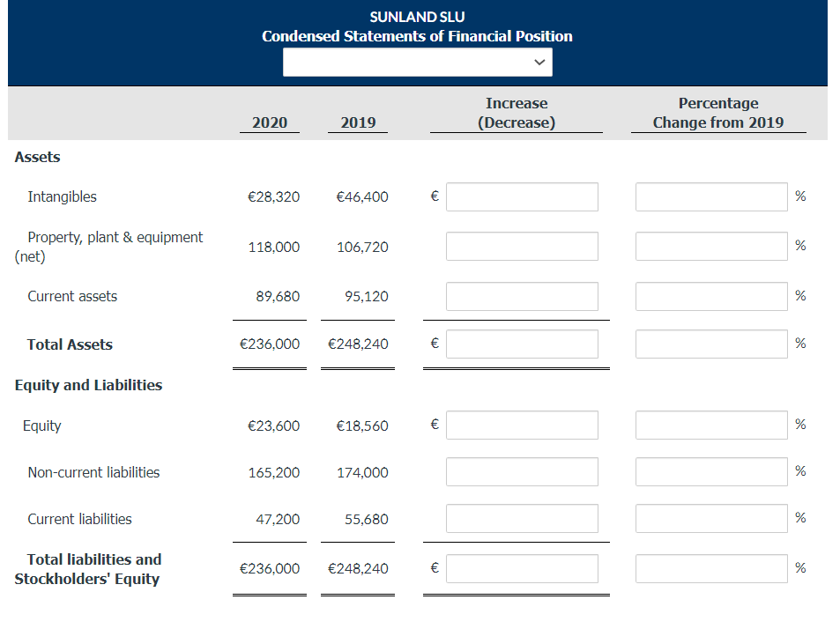Select Non-current liabilities percentage field
Viewport: 840px width, 629px height.
(711, 471)
